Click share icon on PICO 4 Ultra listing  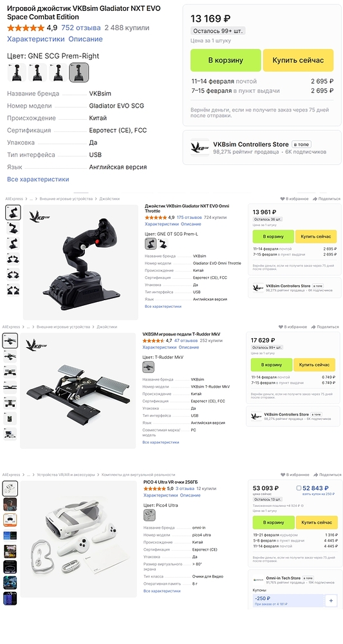(315, 475)
